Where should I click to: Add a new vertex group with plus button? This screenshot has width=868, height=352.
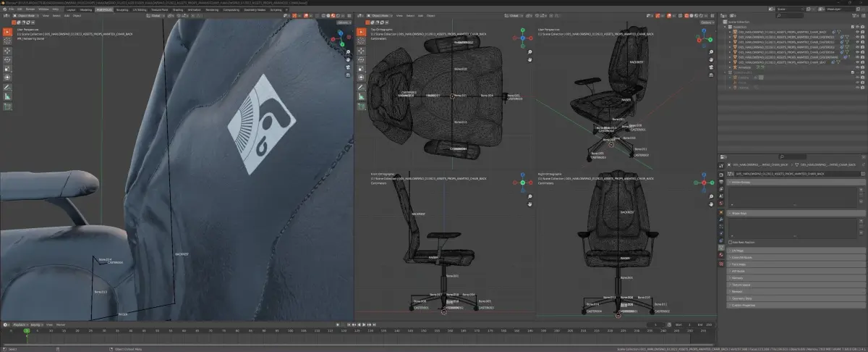[862, 191]
